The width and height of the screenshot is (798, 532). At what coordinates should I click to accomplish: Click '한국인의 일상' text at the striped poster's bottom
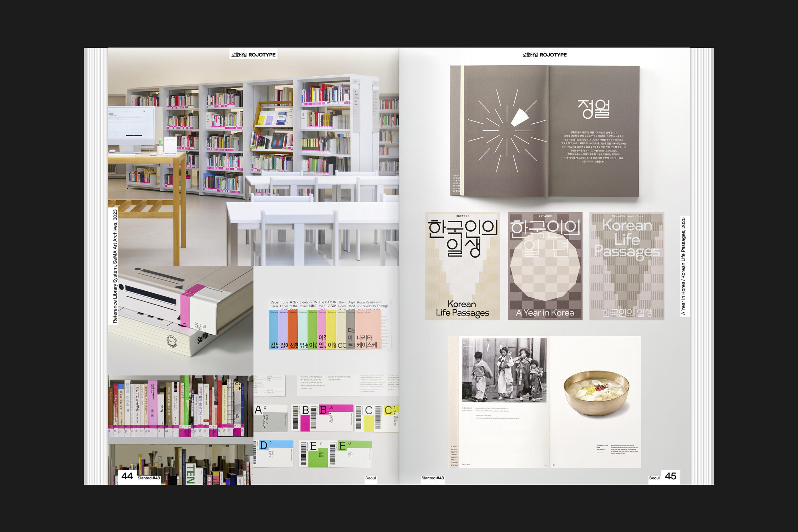pyautogui.click(x=627, y=313)
